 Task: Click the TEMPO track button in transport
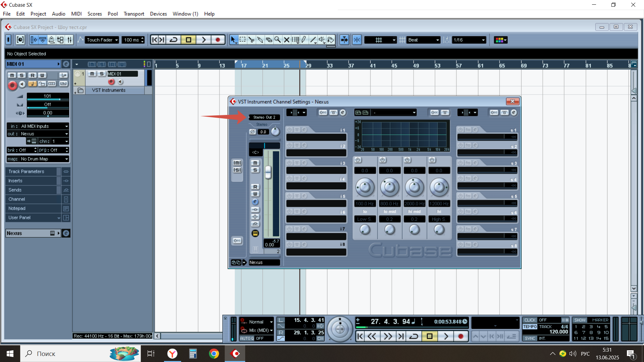tap(530, 327)
